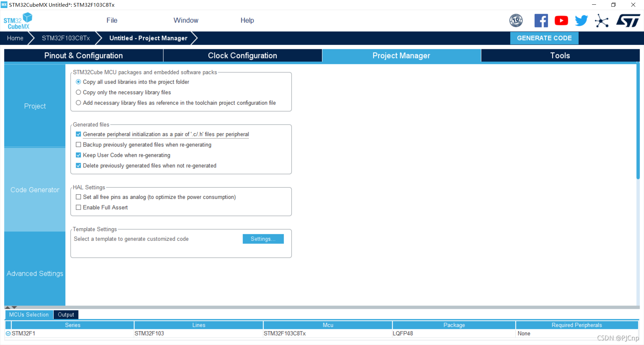Sort by Required Peripherals column header
The image size is (644, 345).
point(577,325)
